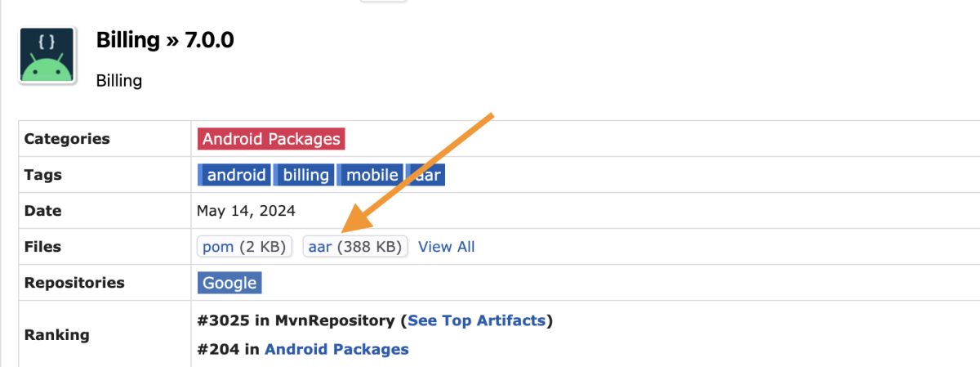The image size is (980, 367).
Task: Click the Ranking row label
Action: (x=56, y=334)
